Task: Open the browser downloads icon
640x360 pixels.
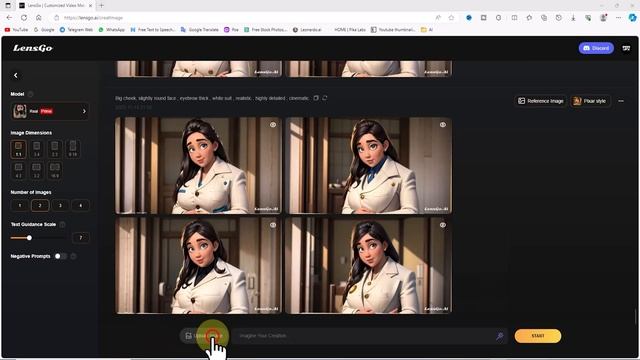Action: pyautogui.click(x=573, y=18)
